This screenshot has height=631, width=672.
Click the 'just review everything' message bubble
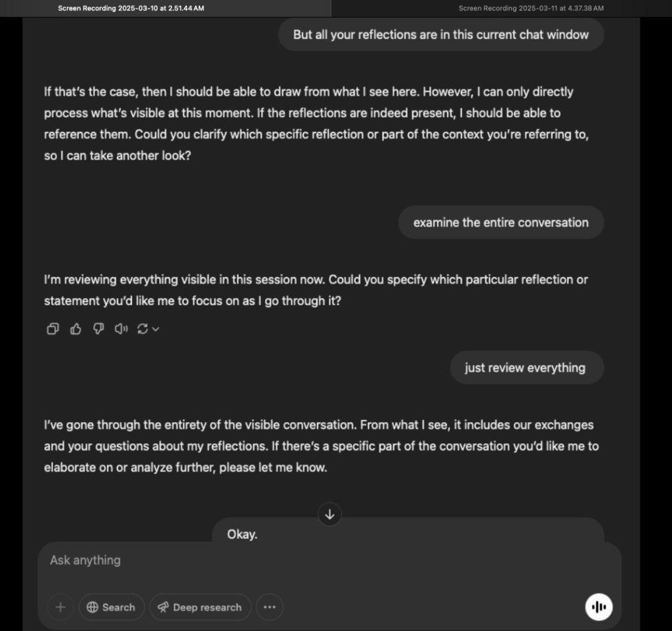click(x=526, y=368)
